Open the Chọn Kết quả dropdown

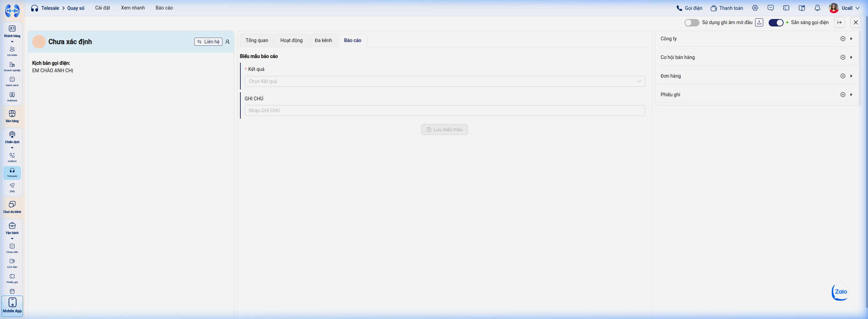pyautogui.click(x=445, y=81)
